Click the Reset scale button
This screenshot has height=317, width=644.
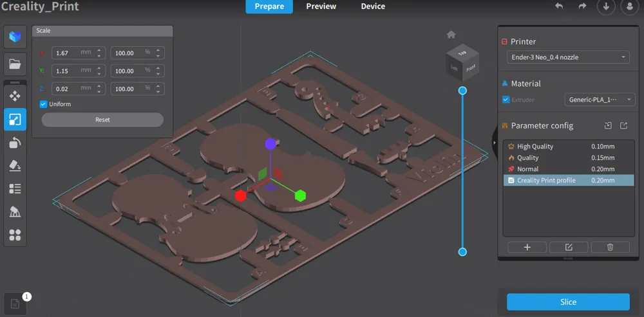pos(102,120)
